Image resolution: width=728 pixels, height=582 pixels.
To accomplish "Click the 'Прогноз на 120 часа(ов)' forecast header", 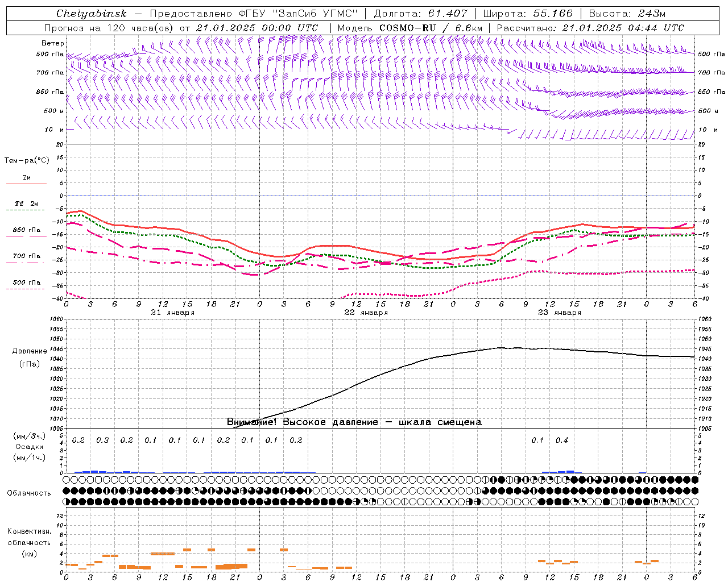I will coord(110,28).
